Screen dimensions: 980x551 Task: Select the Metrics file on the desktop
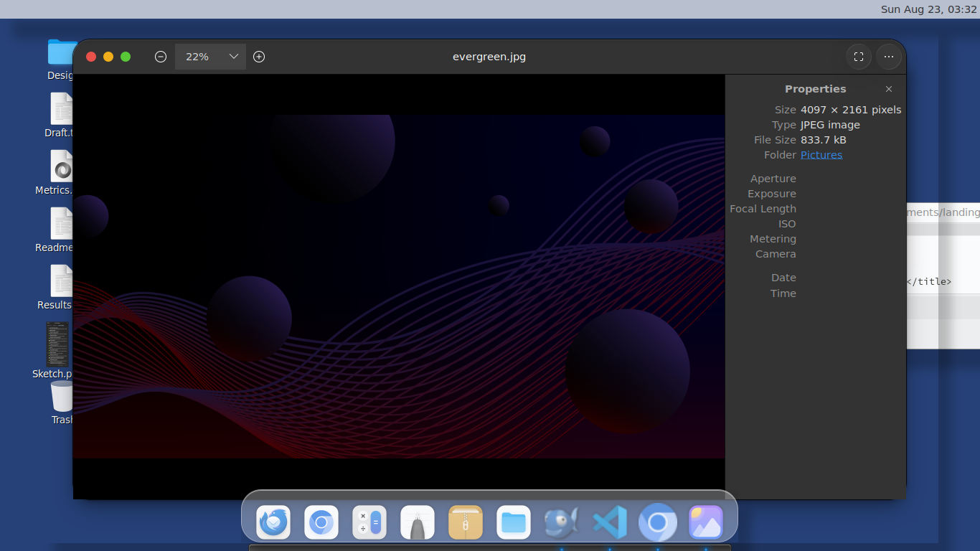[x=55, y=172]
